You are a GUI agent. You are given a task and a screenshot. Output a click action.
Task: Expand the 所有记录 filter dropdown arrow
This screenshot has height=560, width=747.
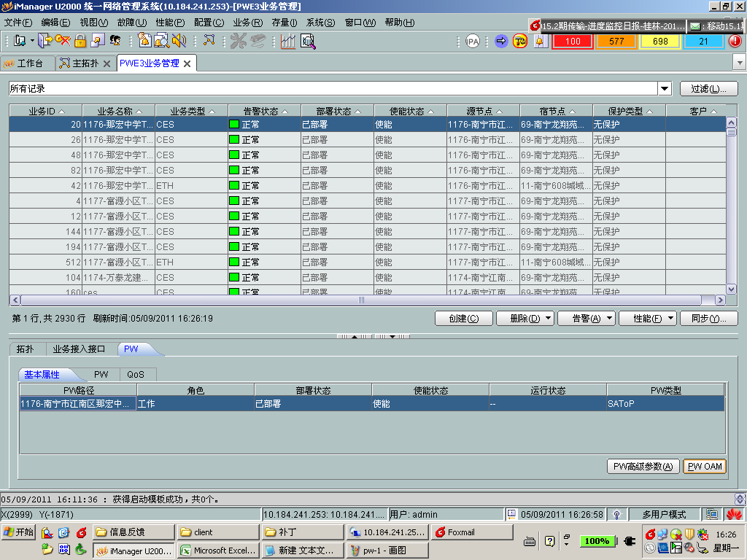click(x=665, y=89)
